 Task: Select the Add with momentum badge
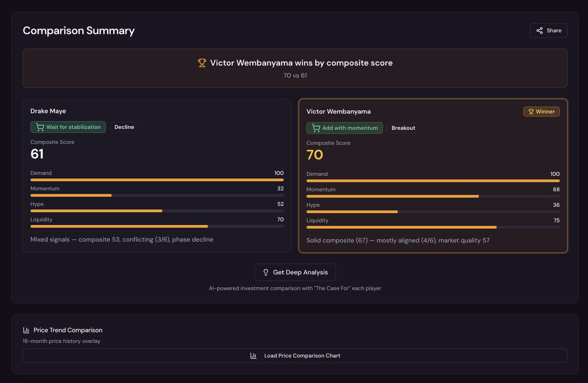[x=344, y=128]
